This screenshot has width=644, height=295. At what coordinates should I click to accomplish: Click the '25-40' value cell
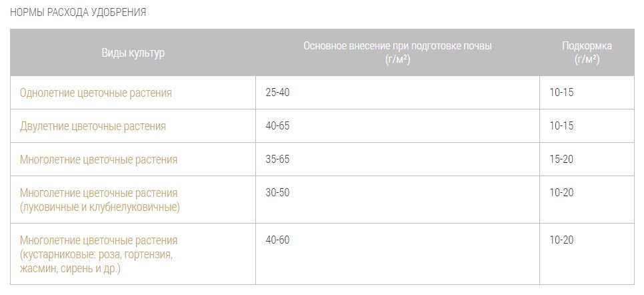click(277, 93)
